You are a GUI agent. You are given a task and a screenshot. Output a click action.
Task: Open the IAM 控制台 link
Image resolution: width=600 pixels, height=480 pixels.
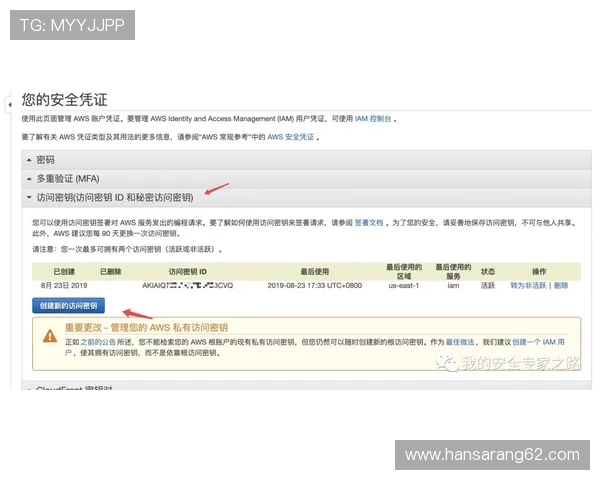point(373,119)
